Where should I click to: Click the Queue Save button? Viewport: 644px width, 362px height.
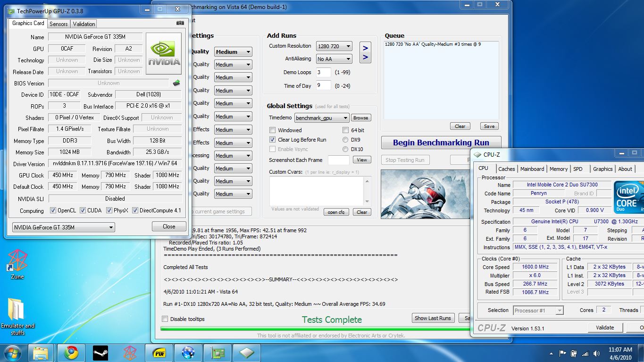489,126
